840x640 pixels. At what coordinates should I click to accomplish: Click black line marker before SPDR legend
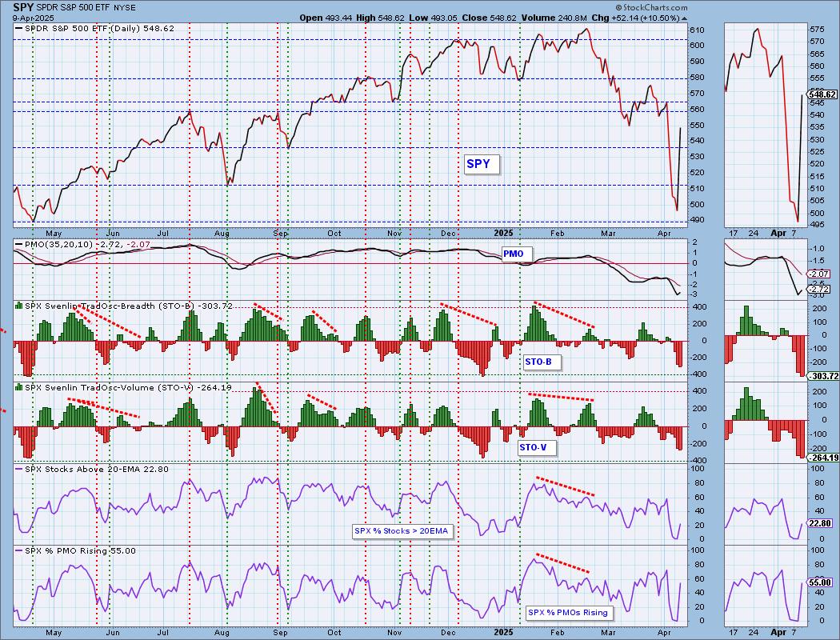[x=19, y=28]
